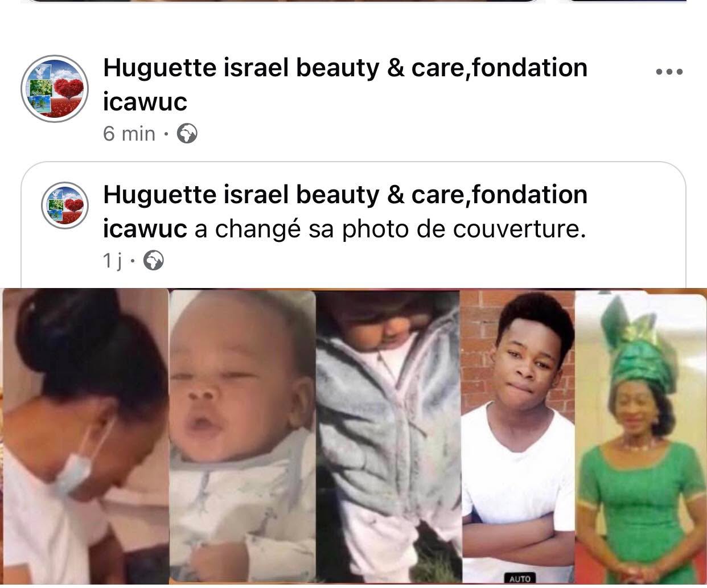The height and width of the screenshot is (588, 707).
Task: Tap the word "icawuc" under the header page name
Action: pos(145,102)
